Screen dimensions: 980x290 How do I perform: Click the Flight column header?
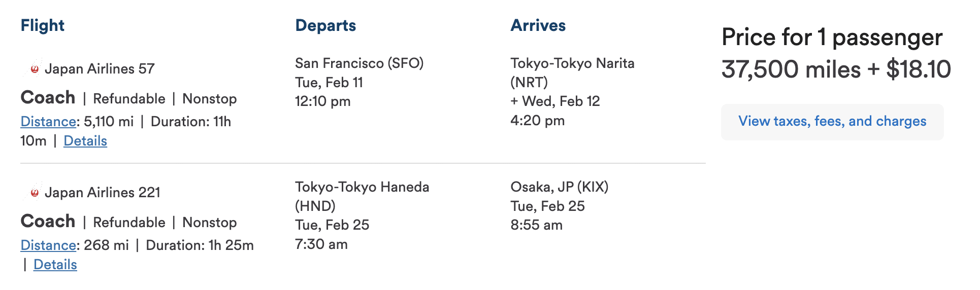pyautogui.click(x=43, y=25)
